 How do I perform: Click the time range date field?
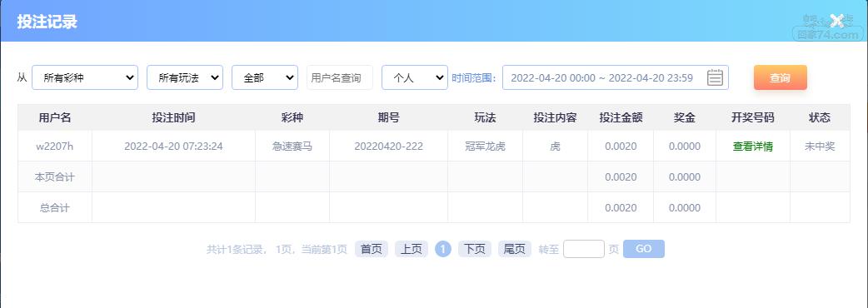click(x=615, y=77)
